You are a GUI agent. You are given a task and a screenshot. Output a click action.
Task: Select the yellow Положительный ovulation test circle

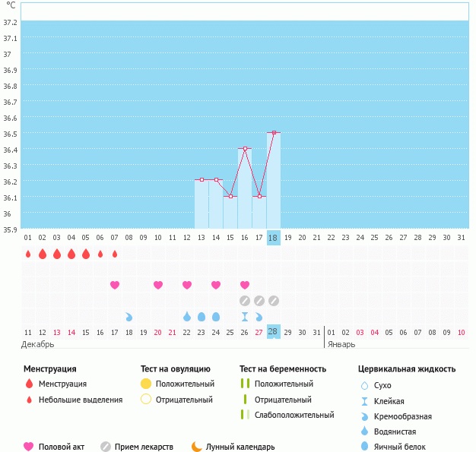tap(146, 384)
